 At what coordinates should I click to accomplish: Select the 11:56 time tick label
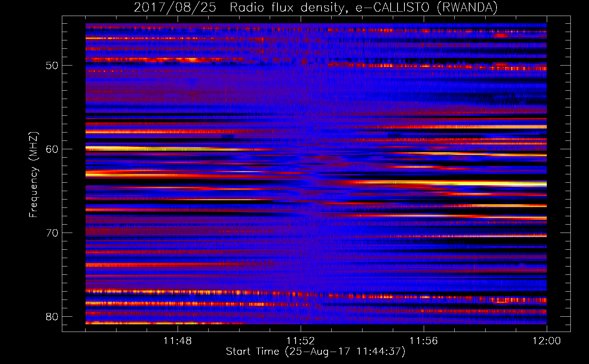pyautogui.click(x=423, y=341)
